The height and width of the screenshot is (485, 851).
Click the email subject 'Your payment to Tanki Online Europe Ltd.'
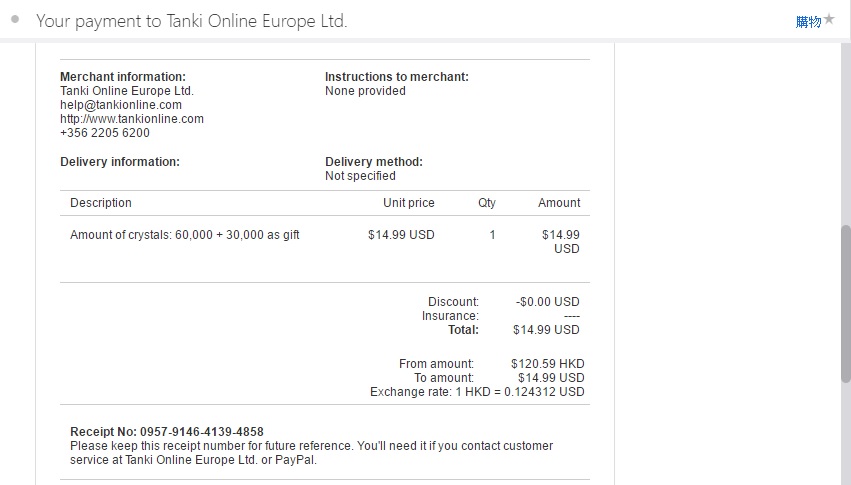192,21
